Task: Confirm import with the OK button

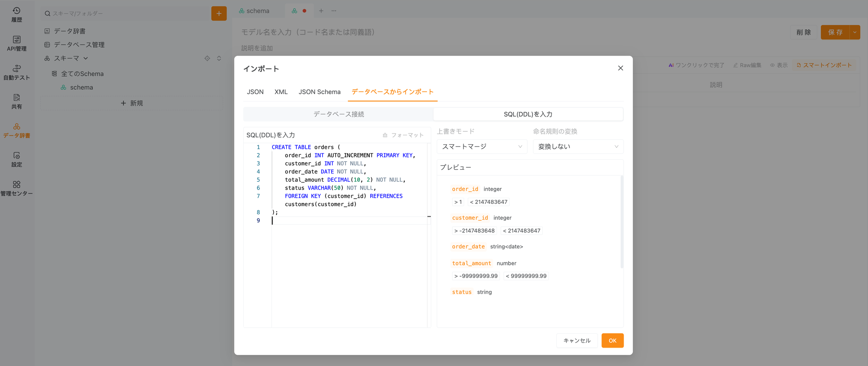Action: pyautogui.click(x=612, y=341)
